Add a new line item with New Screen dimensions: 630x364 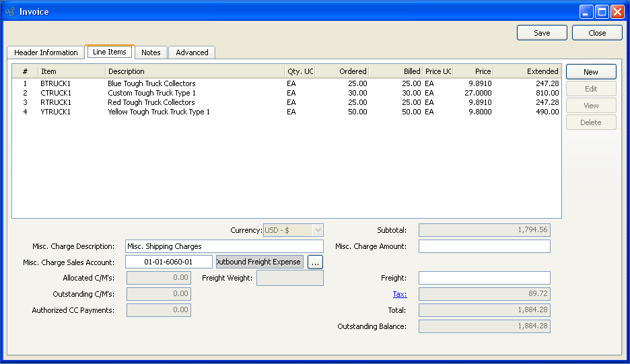[590, 72]
